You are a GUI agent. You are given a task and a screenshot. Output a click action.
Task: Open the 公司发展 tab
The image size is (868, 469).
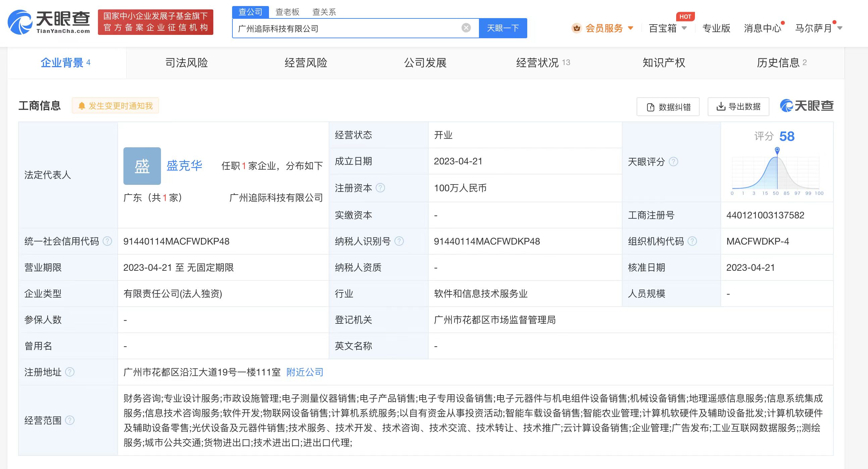425,63
